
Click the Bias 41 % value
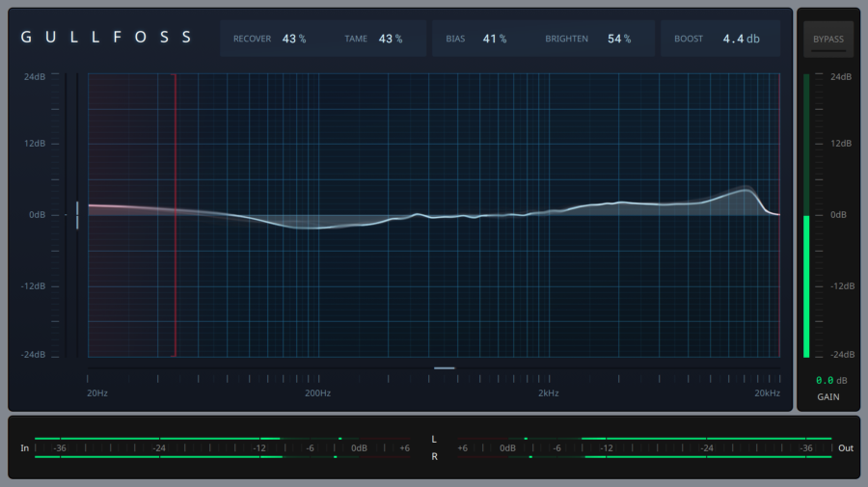[x=495, y=39]
